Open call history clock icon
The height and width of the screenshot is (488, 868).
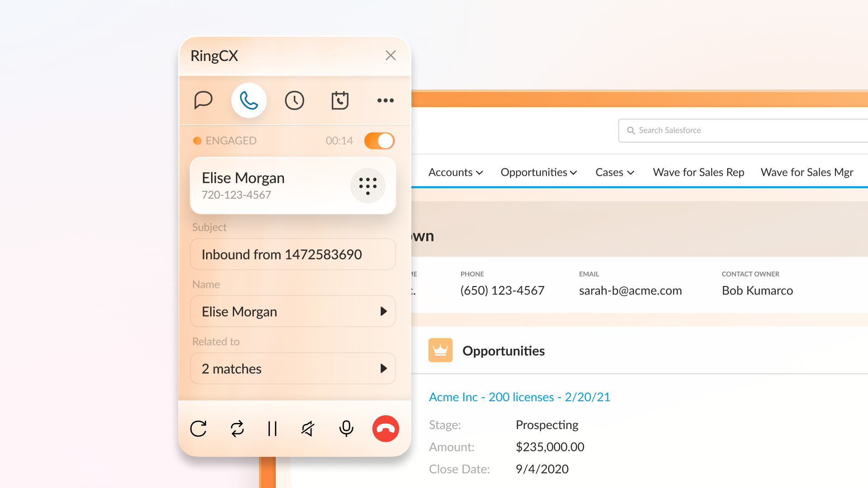pyautogui.click(x=294, y=100)
